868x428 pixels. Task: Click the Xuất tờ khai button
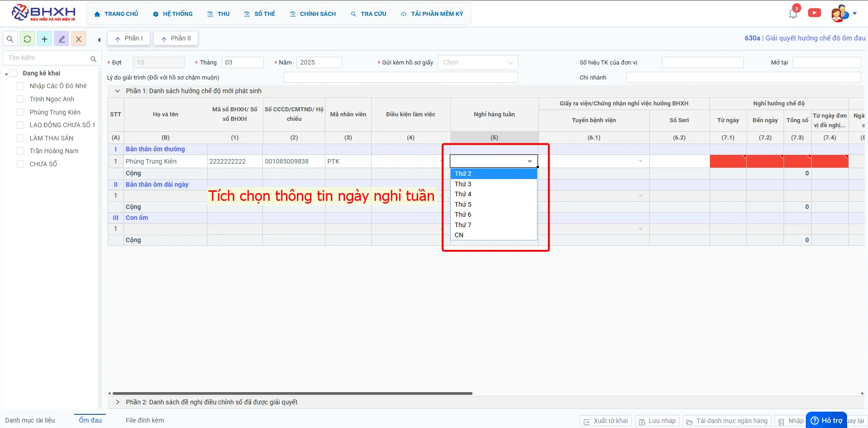coord(606,421)
